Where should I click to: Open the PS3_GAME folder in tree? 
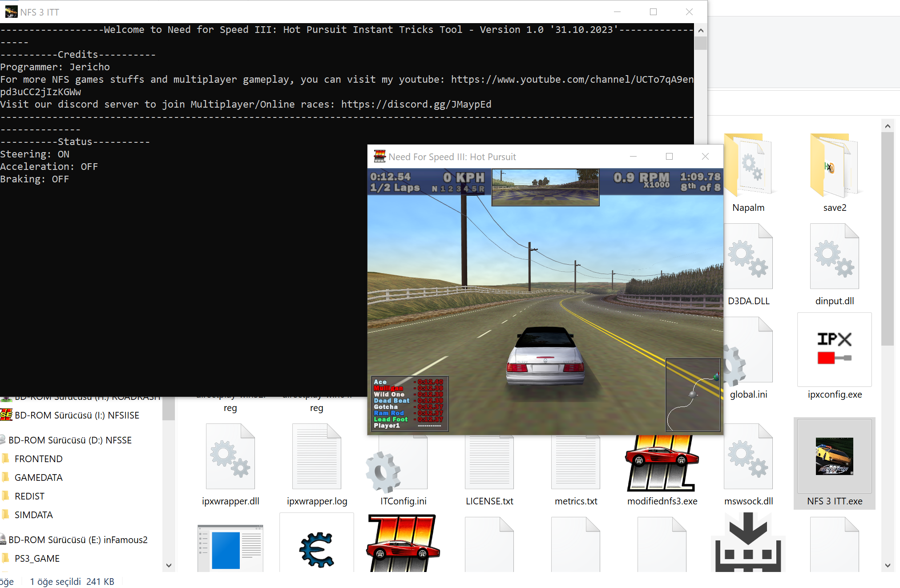[37, 558]
